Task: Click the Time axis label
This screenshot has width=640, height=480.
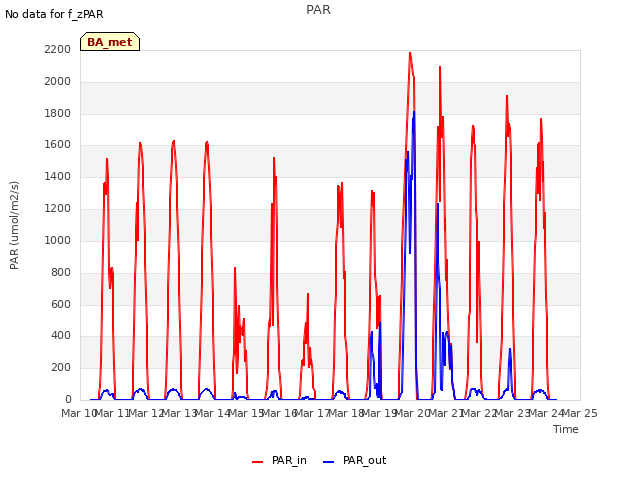Action: point(566,429)
